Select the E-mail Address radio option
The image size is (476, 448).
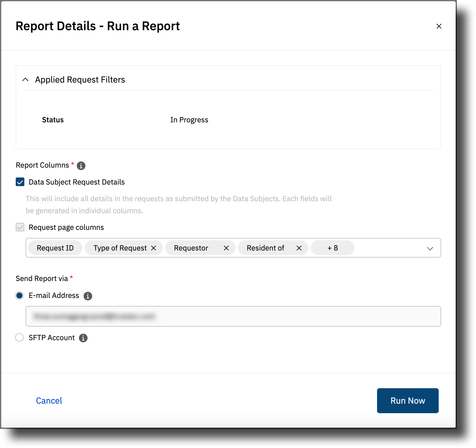click(19, 295)
